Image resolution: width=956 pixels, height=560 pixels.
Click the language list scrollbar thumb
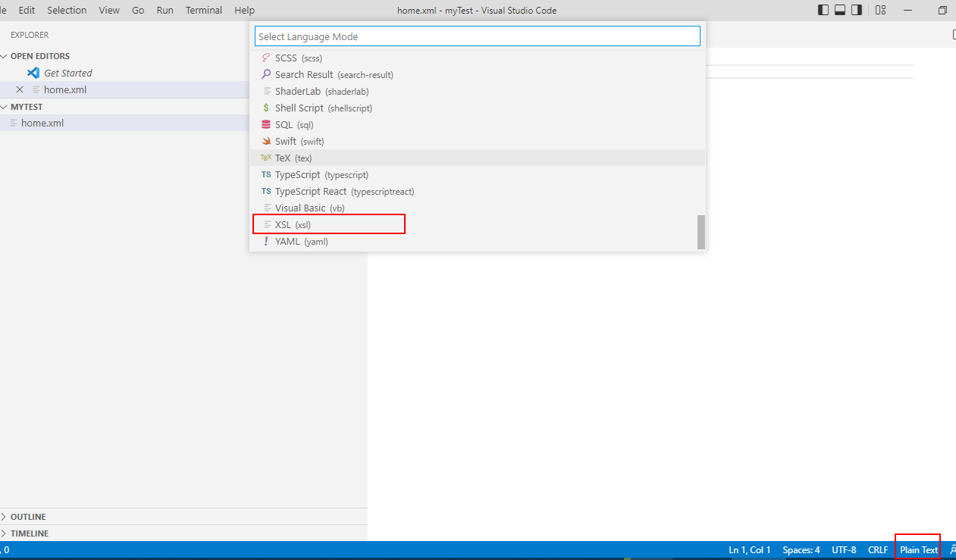point(701,232)
